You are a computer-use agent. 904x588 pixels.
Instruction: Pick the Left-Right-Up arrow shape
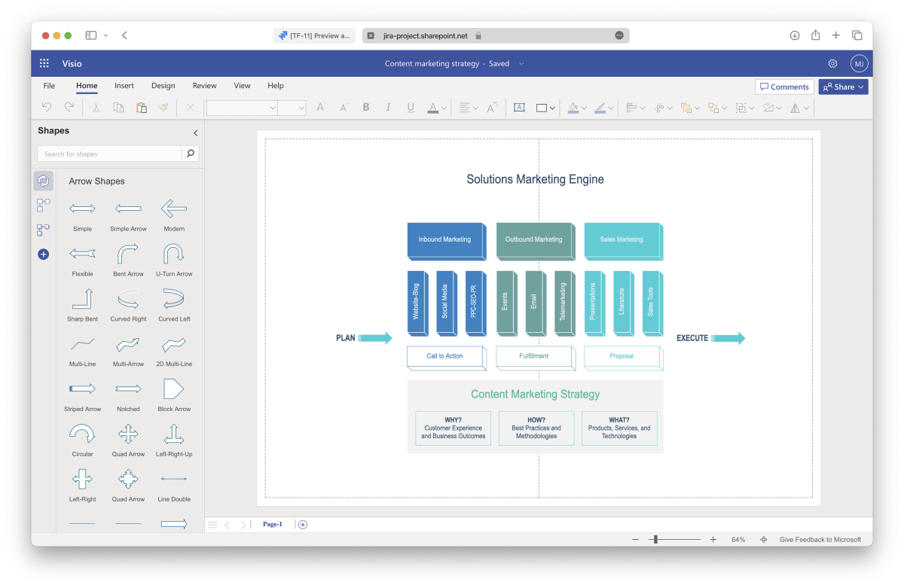pos(174,434)
